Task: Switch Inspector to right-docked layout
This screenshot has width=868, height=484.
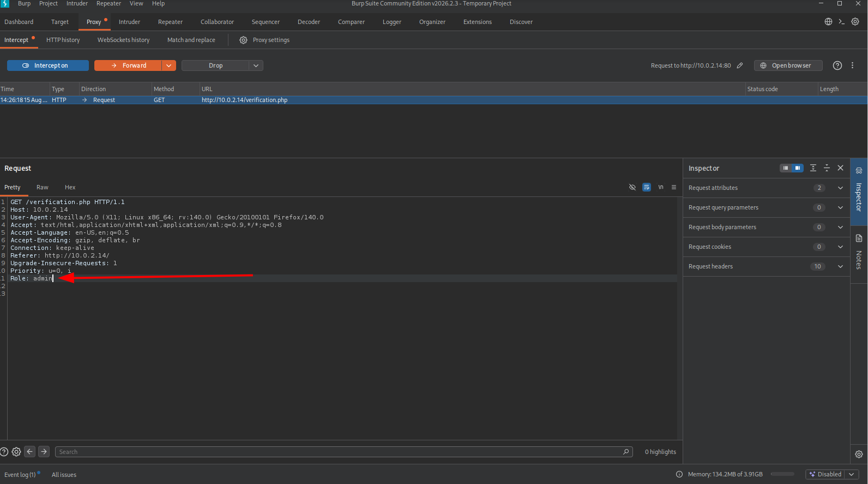Action: click(x=798, y=168)
